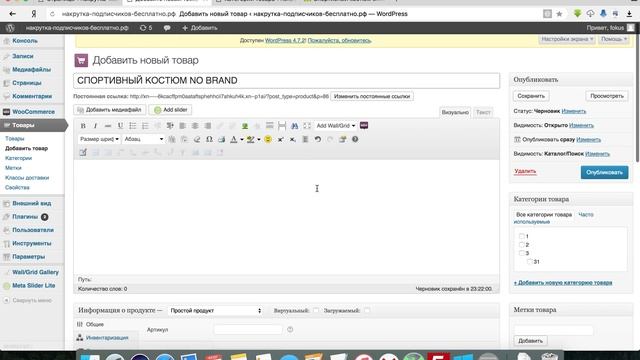Insert emoticon smiley
Image resolution: width=640 pixels, height=360 pixels.
coord(268,139)
